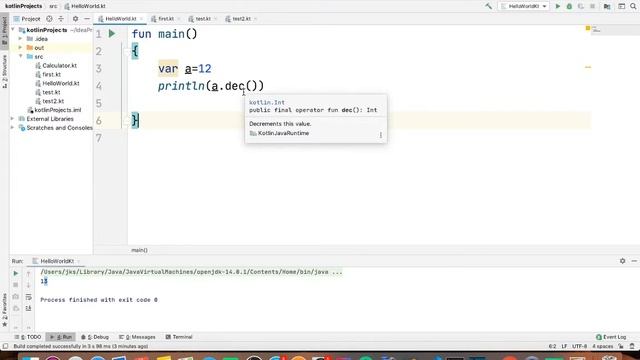Open the TODO tool window

click(28, 337)
